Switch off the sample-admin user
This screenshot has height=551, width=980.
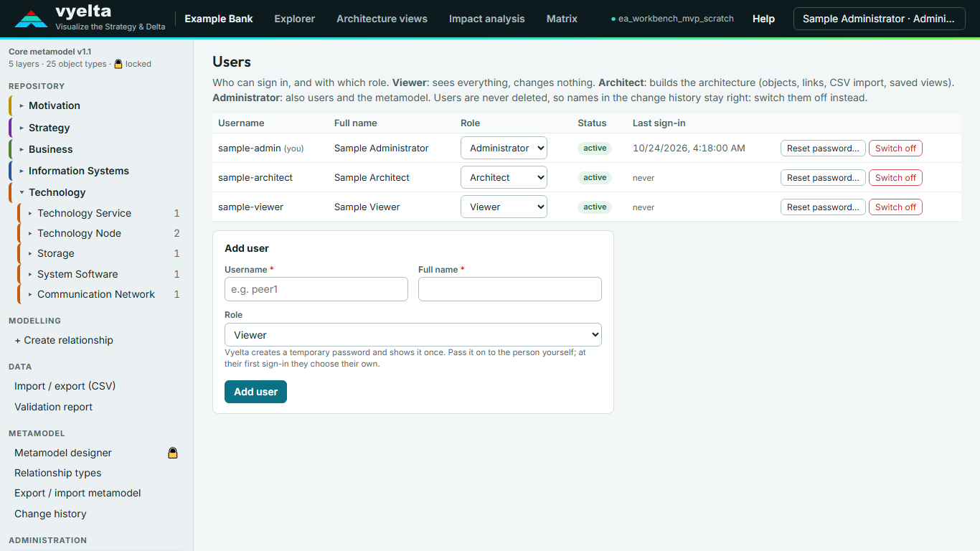coord(895,149)
